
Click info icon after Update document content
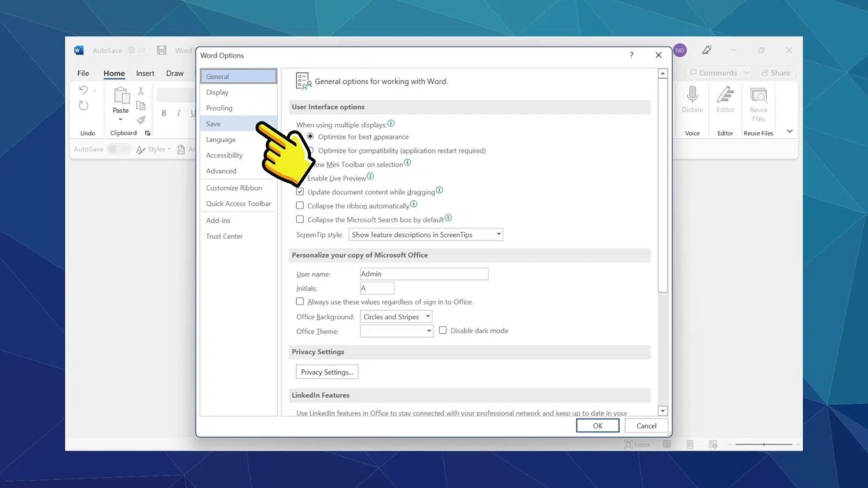439,190
